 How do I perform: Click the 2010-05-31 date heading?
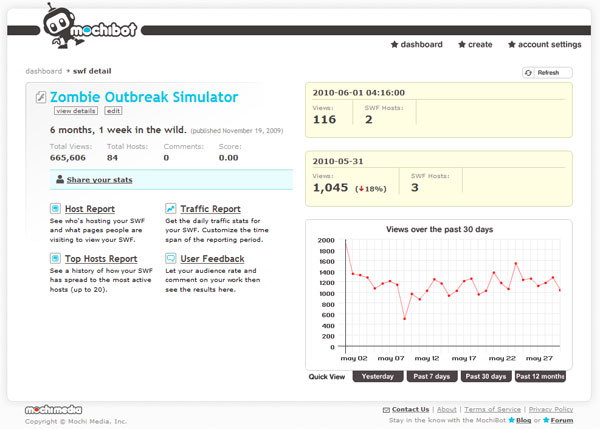[x=338, y=161]
